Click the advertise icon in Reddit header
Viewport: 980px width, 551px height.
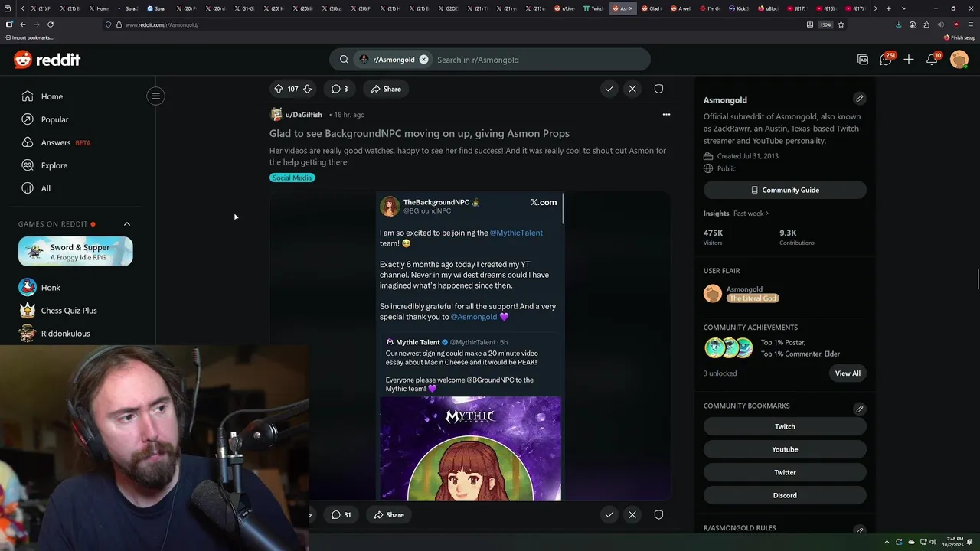(863, 60)
